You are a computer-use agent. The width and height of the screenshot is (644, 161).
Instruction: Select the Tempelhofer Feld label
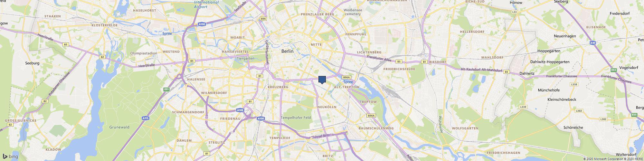[x=296, y=118]
